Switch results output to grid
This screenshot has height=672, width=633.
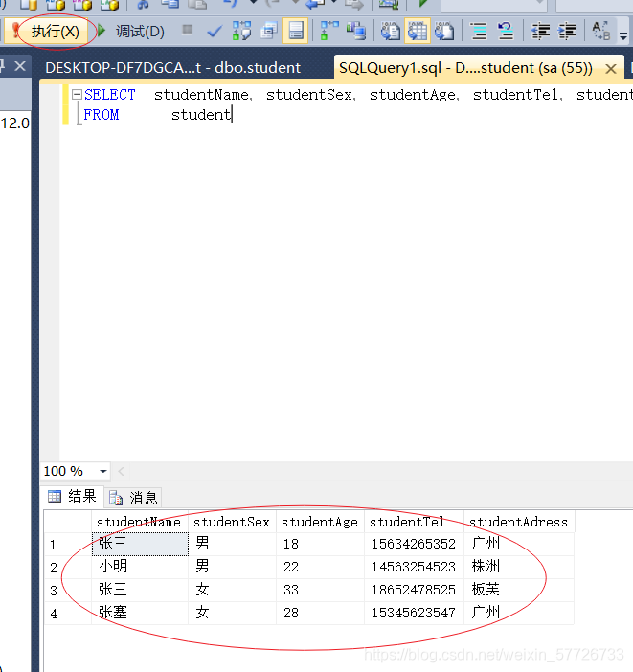[418, 32]
